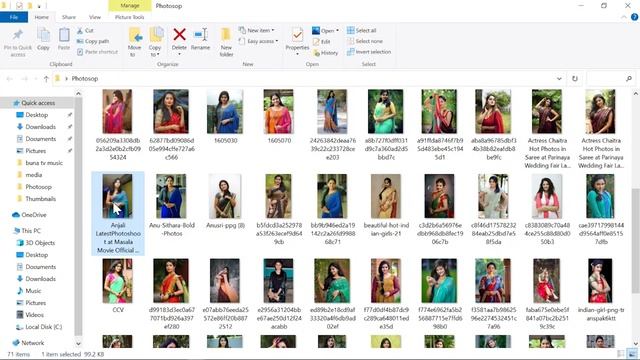Open the Picture Tools tab
Image resolution: width=640 pixels, height=360 pixels.
[129, 17]
